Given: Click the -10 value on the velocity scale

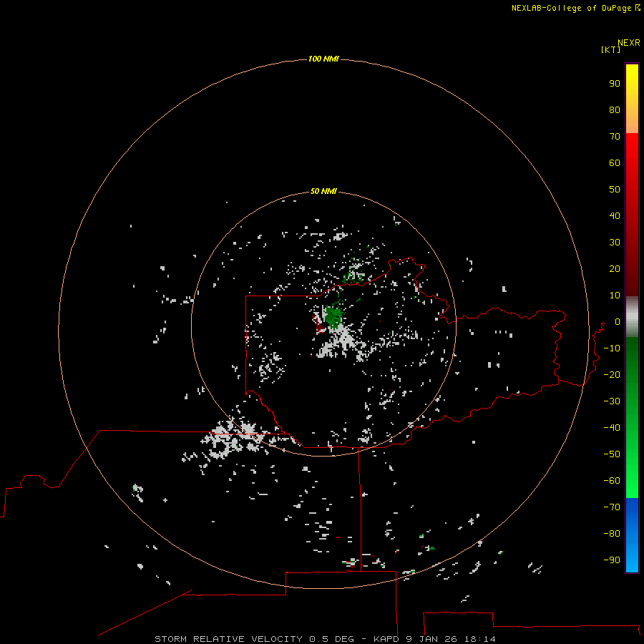Looking at the screenshot, I should (x=612, y=348).
